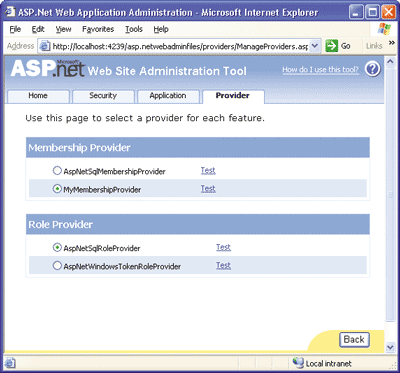Screen dimensions: 400x373
Task: Click the Web Site Administration Tool title
Action: [167, 71]
